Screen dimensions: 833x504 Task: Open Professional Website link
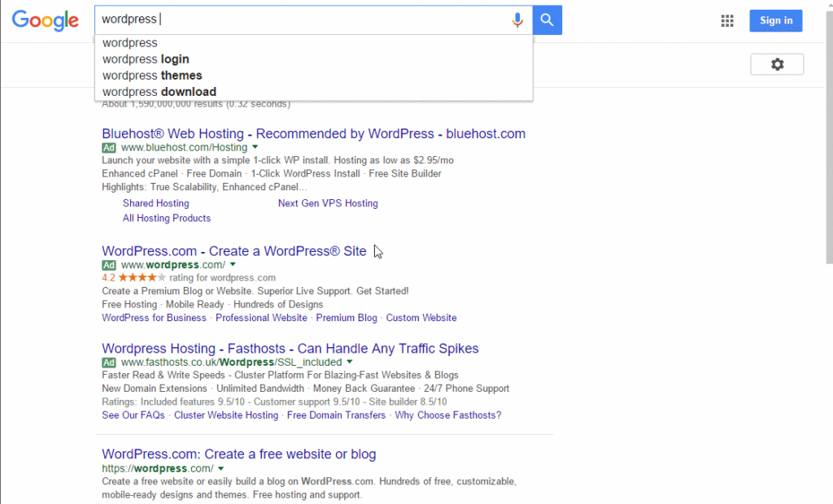261,318
